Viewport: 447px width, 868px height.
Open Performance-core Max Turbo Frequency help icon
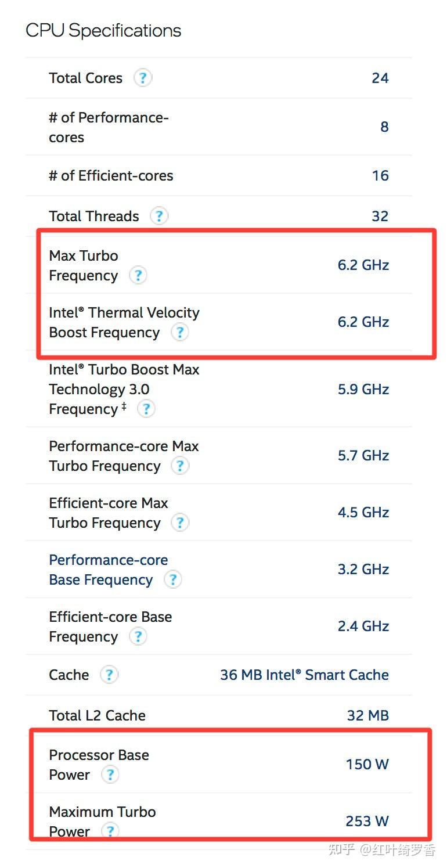tap(180, 466)
